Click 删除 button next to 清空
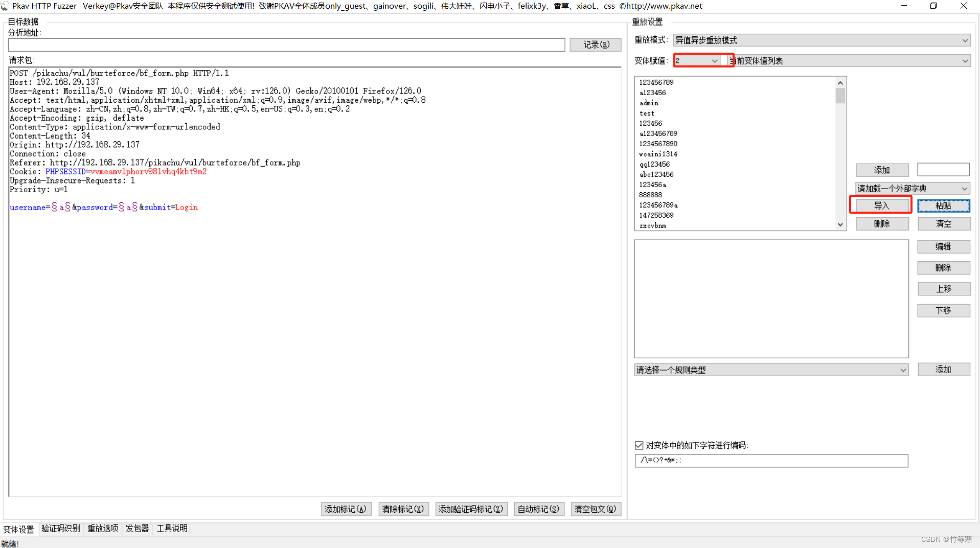Screen dimensions: 980x548 tap(882, 223)
